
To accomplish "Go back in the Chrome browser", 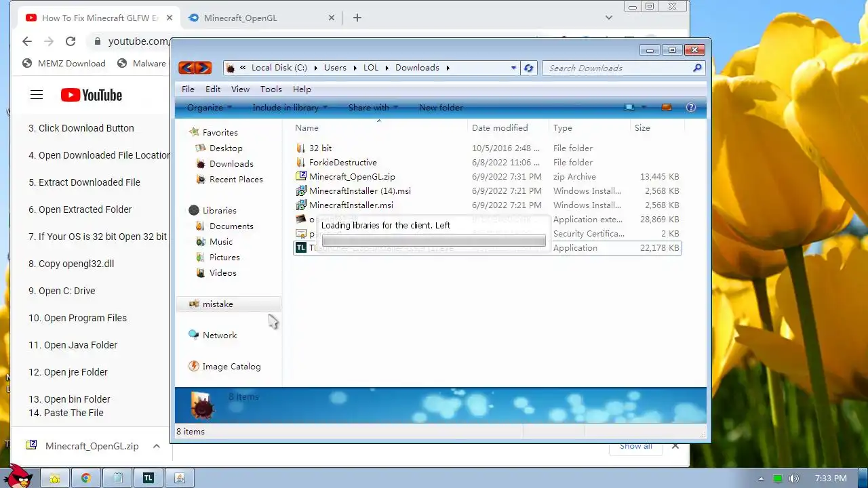I will click(x=27, y=41).
